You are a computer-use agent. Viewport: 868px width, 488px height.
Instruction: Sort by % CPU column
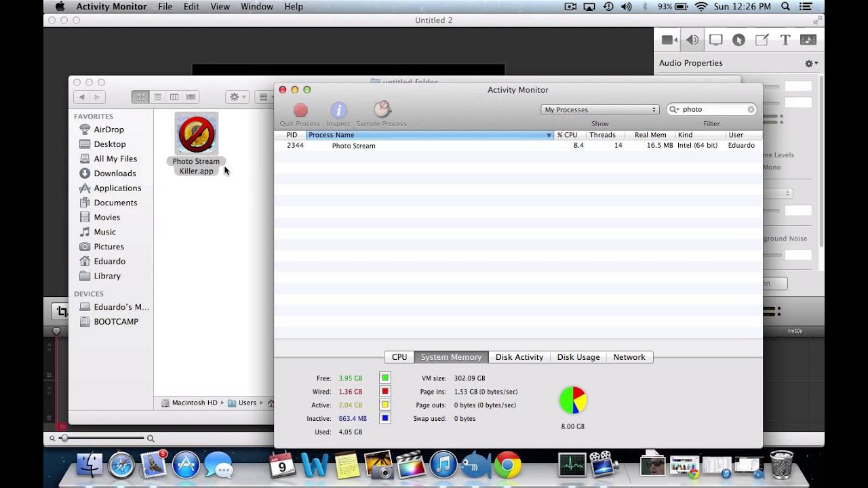pyautogui.click(x=570, y=135)
